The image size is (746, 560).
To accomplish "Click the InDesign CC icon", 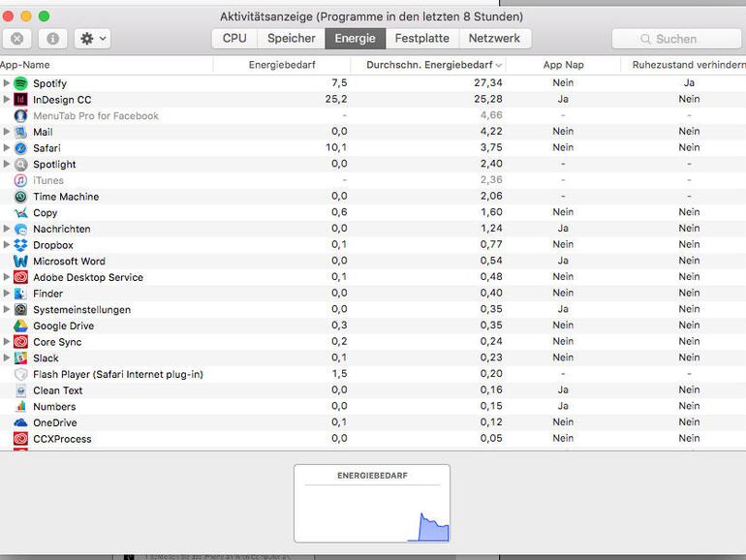I will (x=20, y=100).
